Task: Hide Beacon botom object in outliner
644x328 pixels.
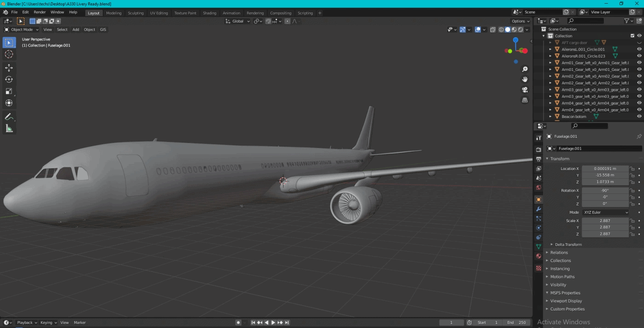Action: tap(639, 117)
